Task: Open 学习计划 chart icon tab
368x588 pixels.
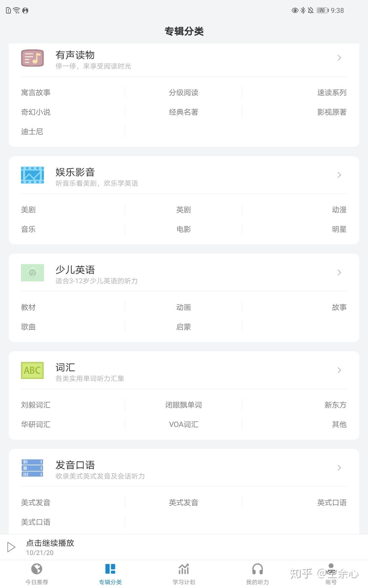Action: 184,574
